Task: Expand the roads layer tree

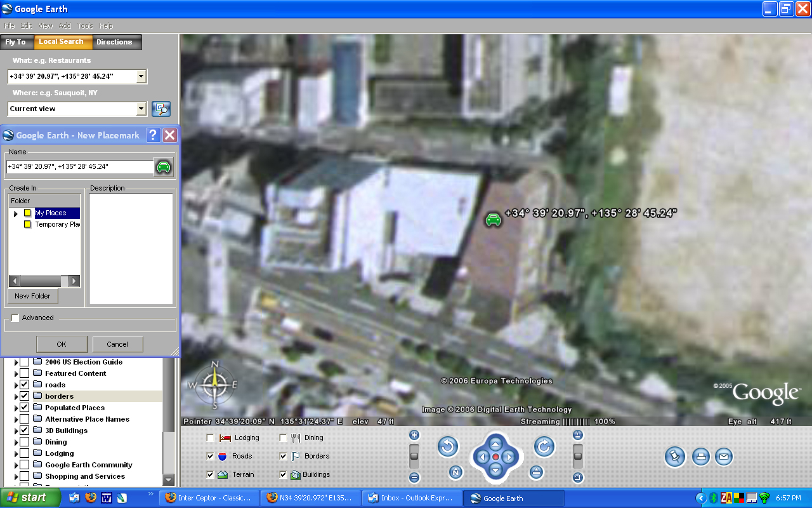Action: pyautogui.click(x=16, y=385)
